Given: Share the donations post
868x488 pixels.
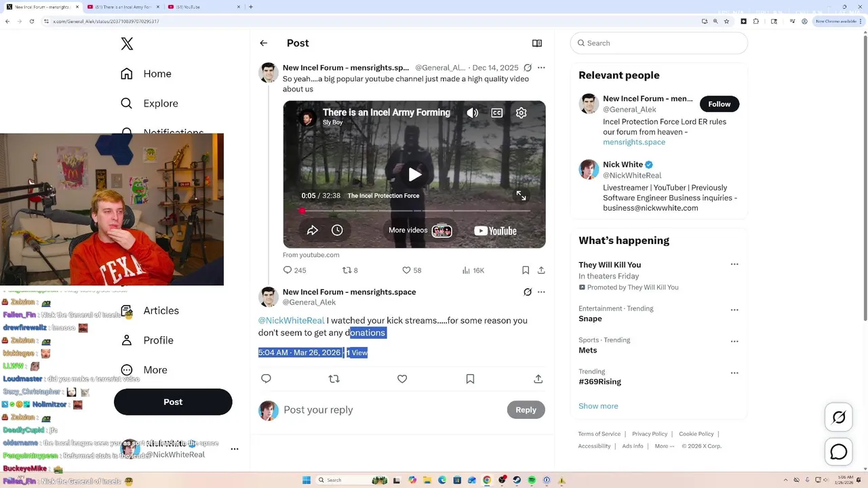Looking at the screenshot, I should [538, 379].
